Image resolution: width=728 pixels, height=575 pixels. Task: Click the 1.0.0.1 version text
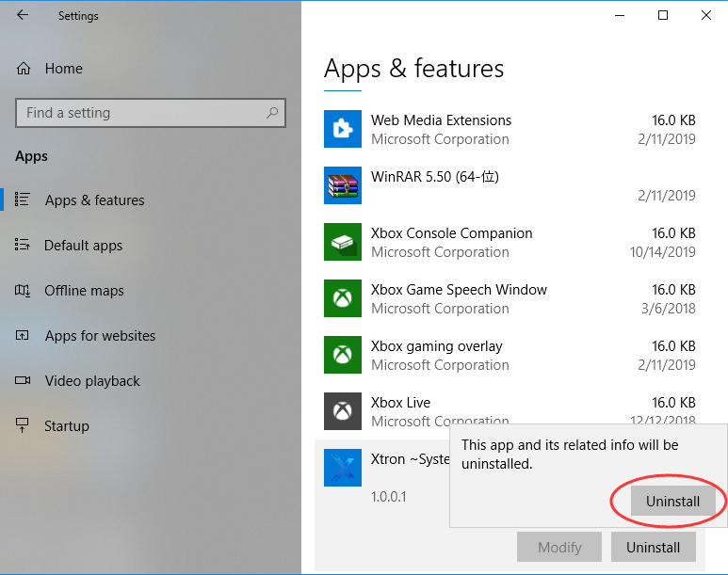click(389, 497)
